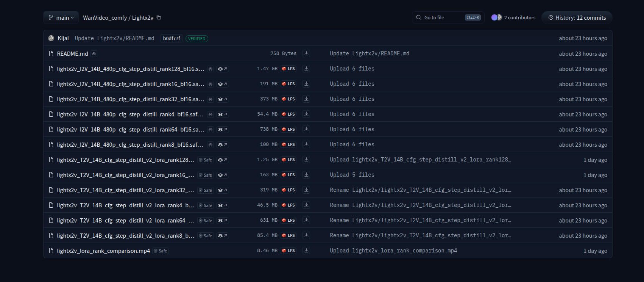644x282 pixels.
Task: Download the T2V v2 lora rank4 file
Action: click(x=306, y=205)
